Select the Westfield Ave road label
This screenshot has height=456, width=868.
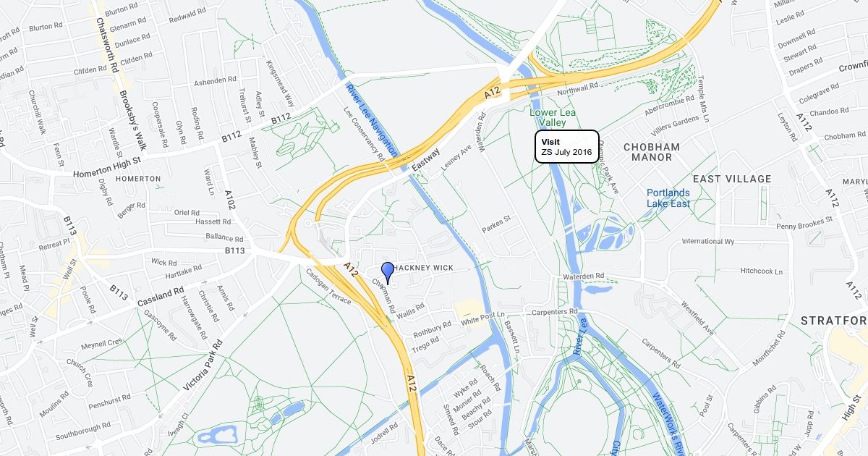[x=697, y=317]
